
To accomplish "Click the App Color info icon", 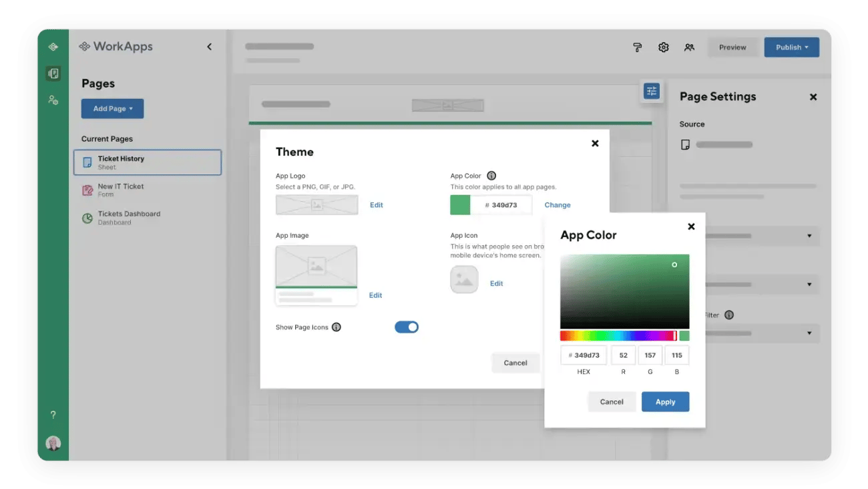I will coord(491,176).
